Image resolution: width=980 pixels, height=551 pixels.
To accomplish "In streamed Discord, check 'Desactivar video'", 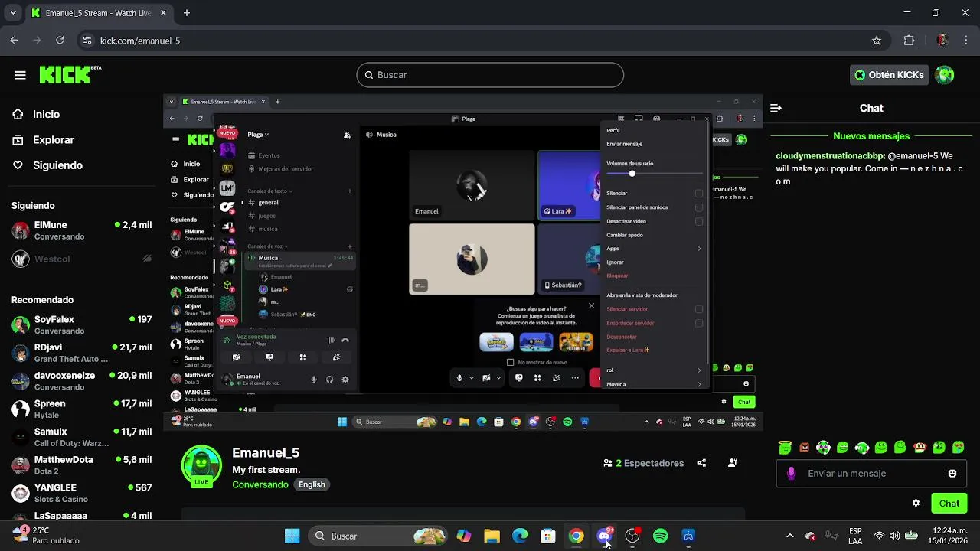I will pyautogui.click(x=699, y=221).
